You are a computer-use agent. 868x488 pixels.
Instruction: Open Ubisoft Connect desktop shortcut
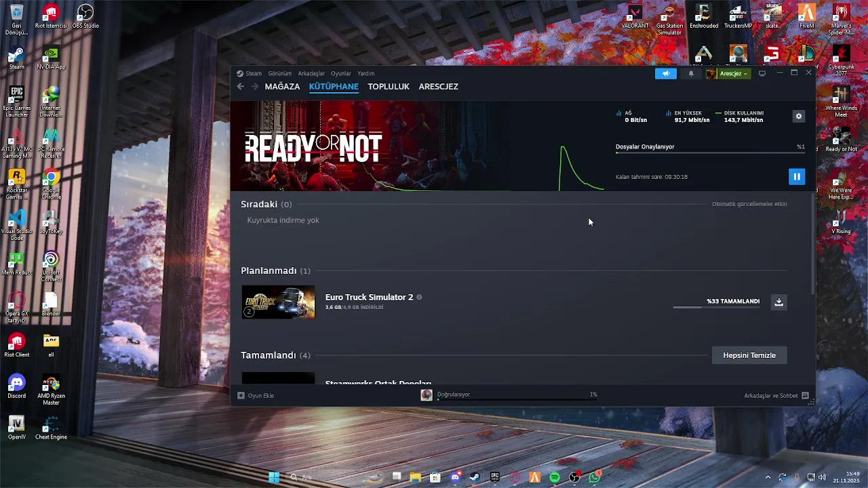pyautogui.click(x=51, y=266)
